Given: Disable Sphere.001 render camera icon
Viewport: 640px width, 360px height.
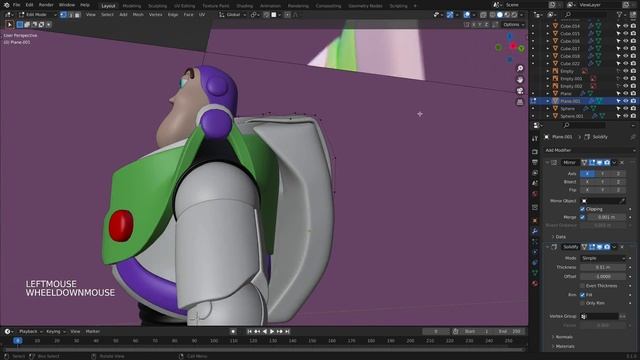Looking at the screenshot, I should 633,116.
